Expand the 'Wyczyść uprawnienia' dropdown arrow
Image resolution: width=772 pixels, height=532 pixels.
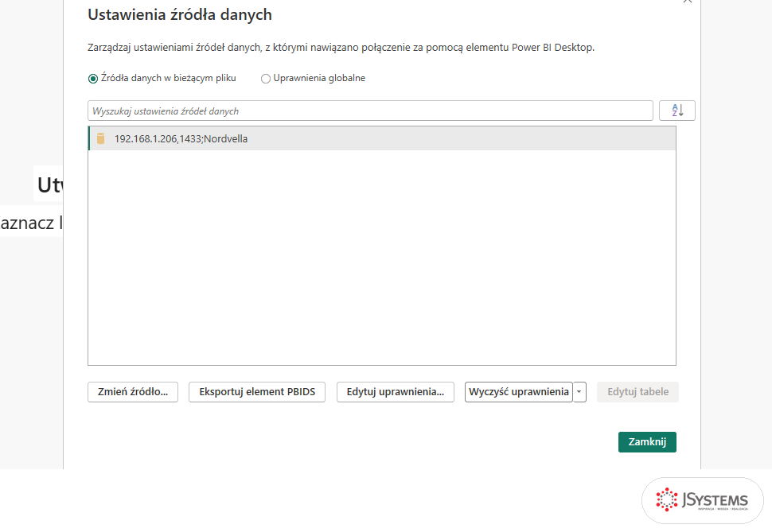point(579,392)
